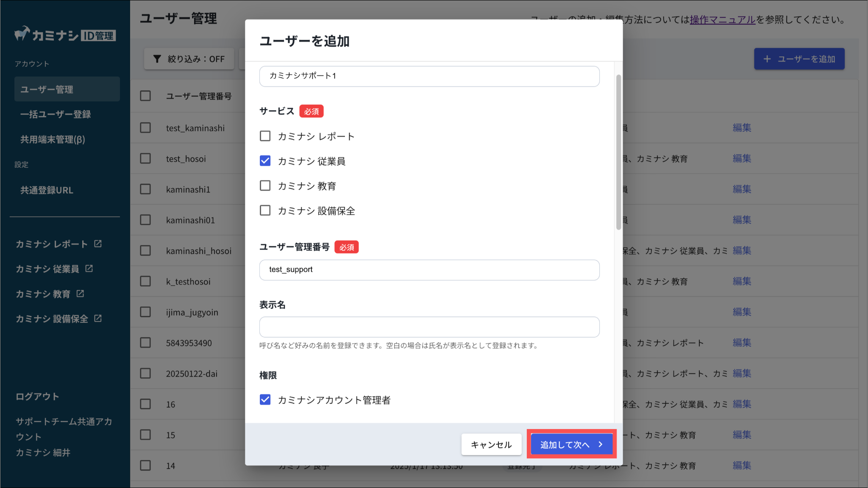Tick the checkbox for 20250122-dai row
The height and width of the screenshot is (488, 868).
pyautogui.click(x=145, y=374)
